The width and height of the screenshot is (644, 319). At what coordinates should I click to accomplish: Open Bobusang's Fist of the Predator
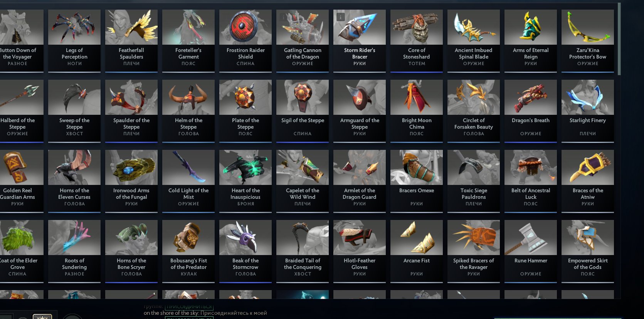(188, 251)
